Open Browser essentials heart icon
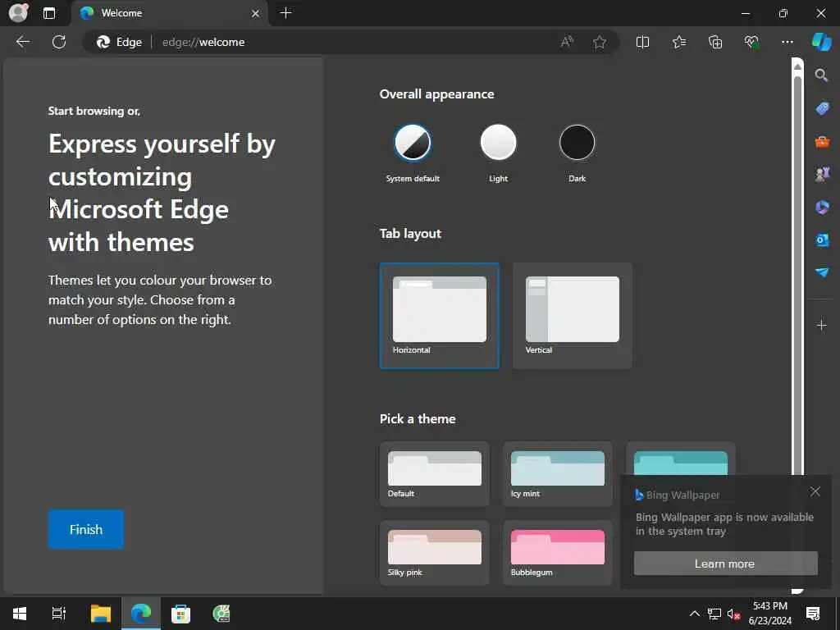 pyautogui.click(x=751, y=42)
